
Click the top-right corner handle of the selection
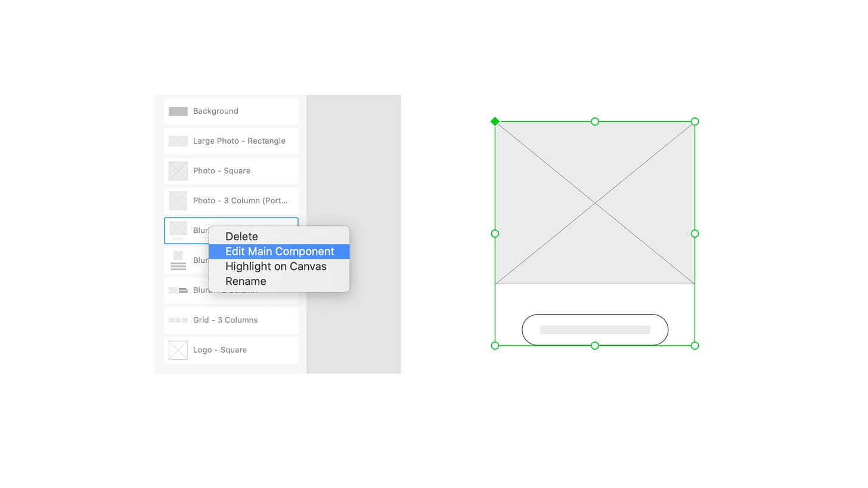(x=695, y=122)
